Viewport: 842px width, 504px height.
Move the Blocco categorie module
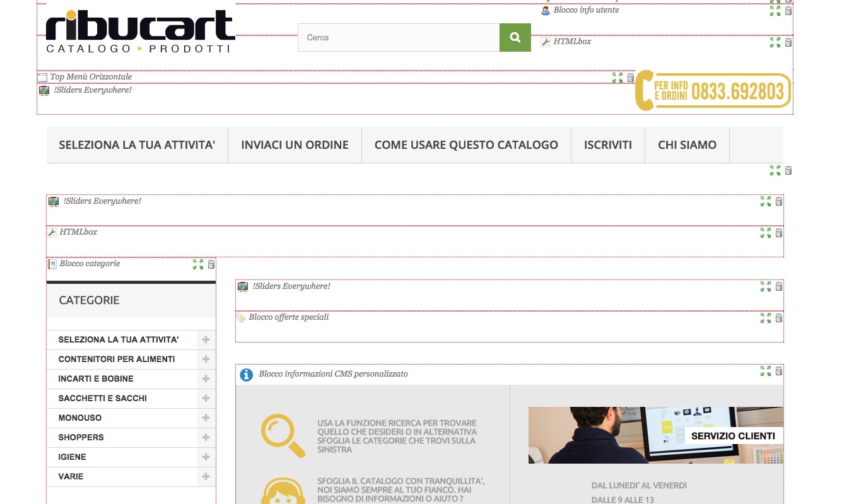[198, 264]
